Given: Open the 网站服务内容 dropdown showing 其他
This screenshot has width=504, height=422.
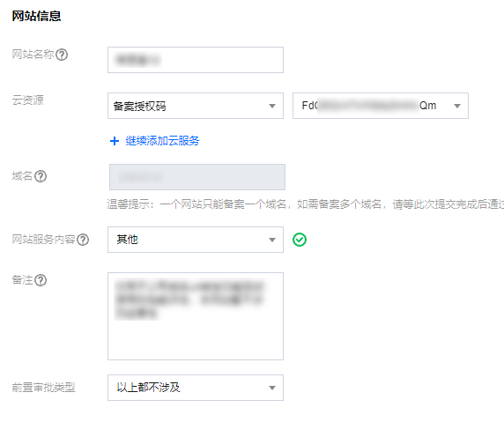Looking at the screenshot, I should pyautogui.click(x=196, y=240).
